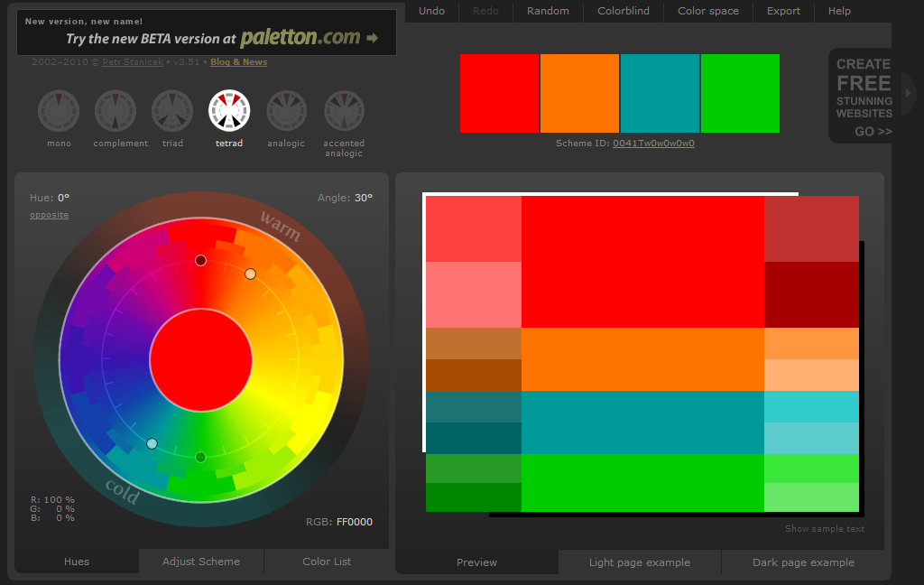Select the tetrad scheme wheel icon
Screen dimensions: 924x585
point(229,111)
